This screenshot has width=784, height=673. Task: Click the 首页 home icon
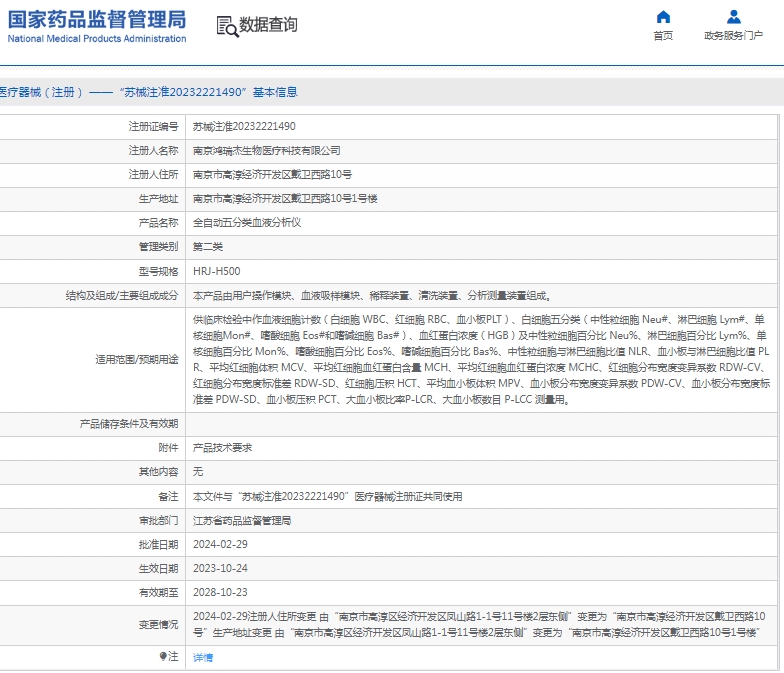pyautogui.click(x=663, y=17)
